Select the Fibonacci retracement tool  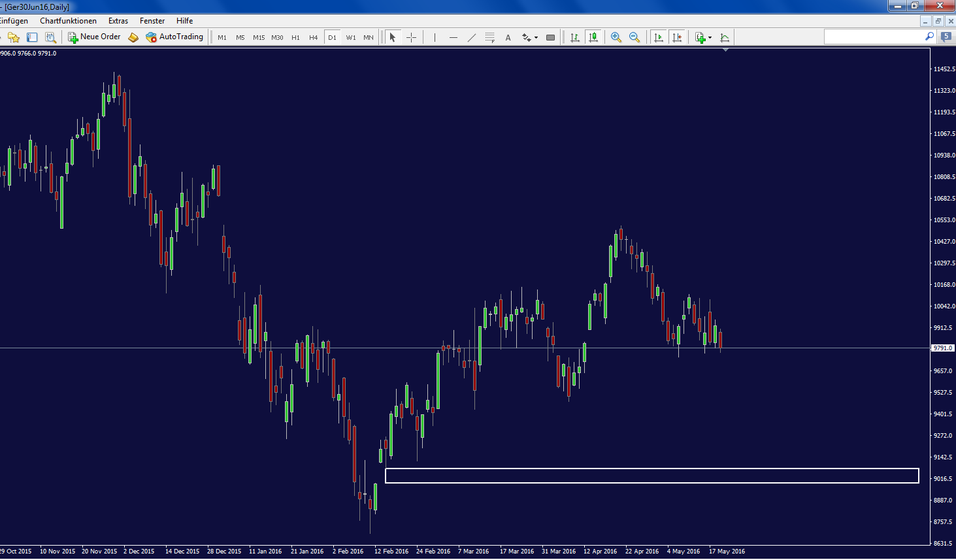pos(490,37)
